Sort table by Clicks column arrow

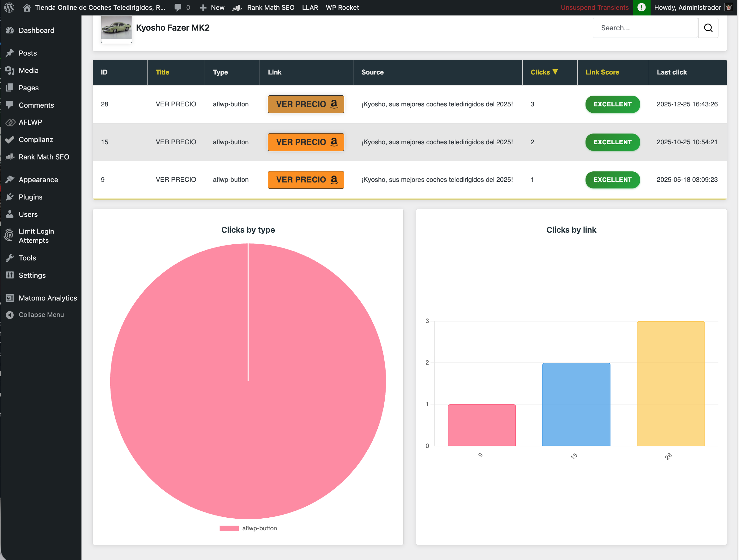(x=555, y=72)
